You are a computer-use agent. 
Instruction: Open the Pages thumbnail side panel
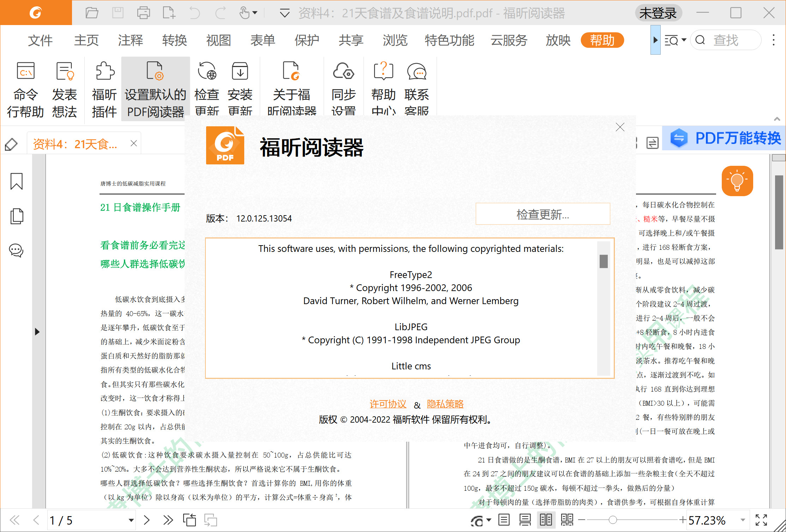(x=16, y=216)
